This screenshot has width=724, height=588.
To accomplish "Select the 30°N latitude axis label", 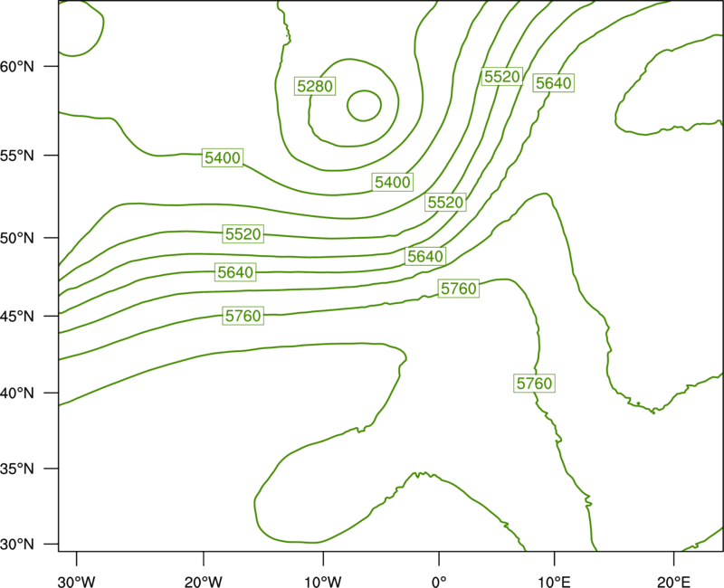I will pyautogui.click(x=17, y=545).
